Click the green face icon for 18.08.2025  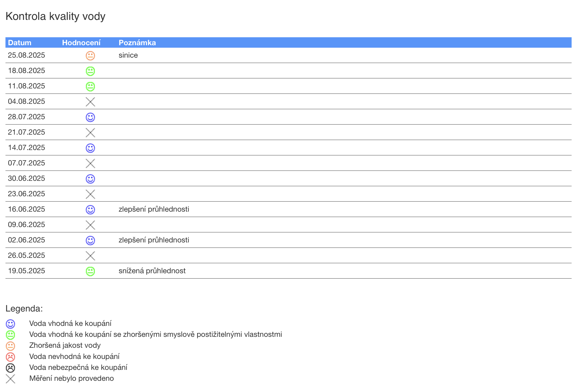point(90,71)
